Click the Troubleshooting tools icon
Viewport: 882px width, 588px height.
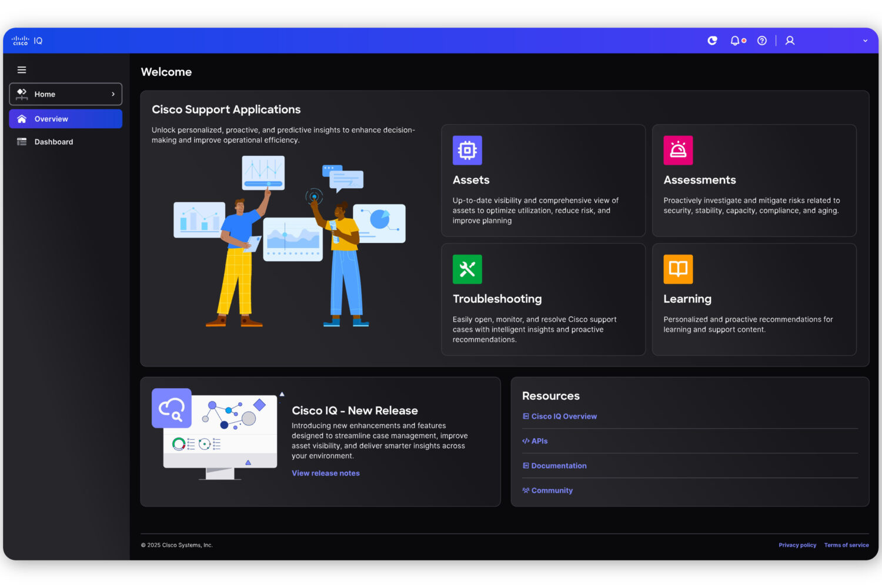coord(467,269)
